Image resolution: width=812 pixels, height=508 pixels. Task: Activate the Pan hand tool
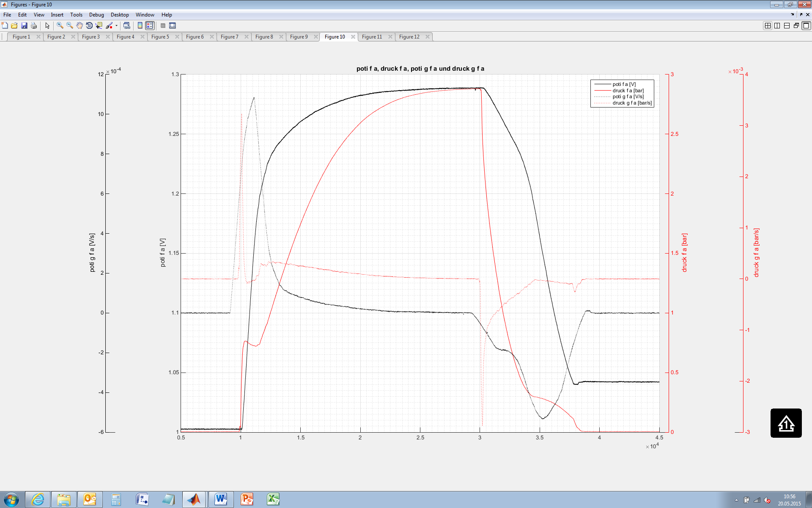pyautogui.click(x=80, y=25)
